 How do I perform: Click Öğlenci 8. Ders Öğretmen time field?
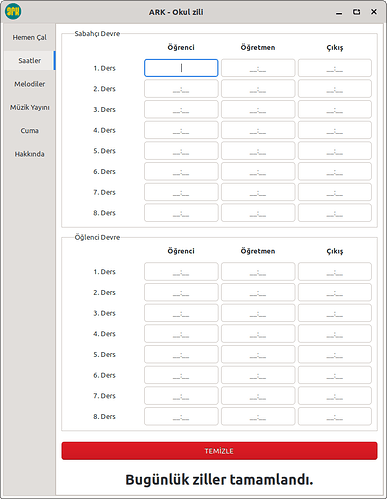tap(258, 416)
